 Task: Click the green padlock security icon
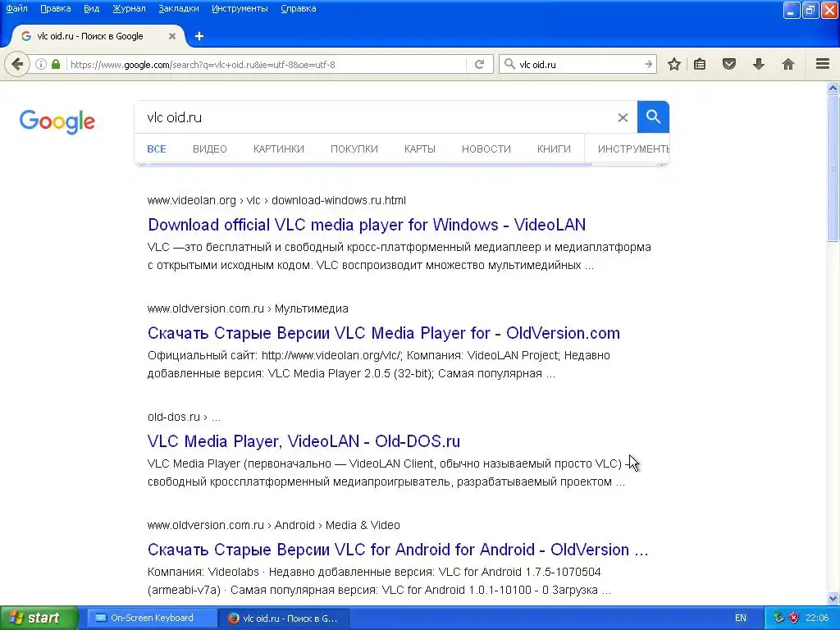[x=56, y=64]
